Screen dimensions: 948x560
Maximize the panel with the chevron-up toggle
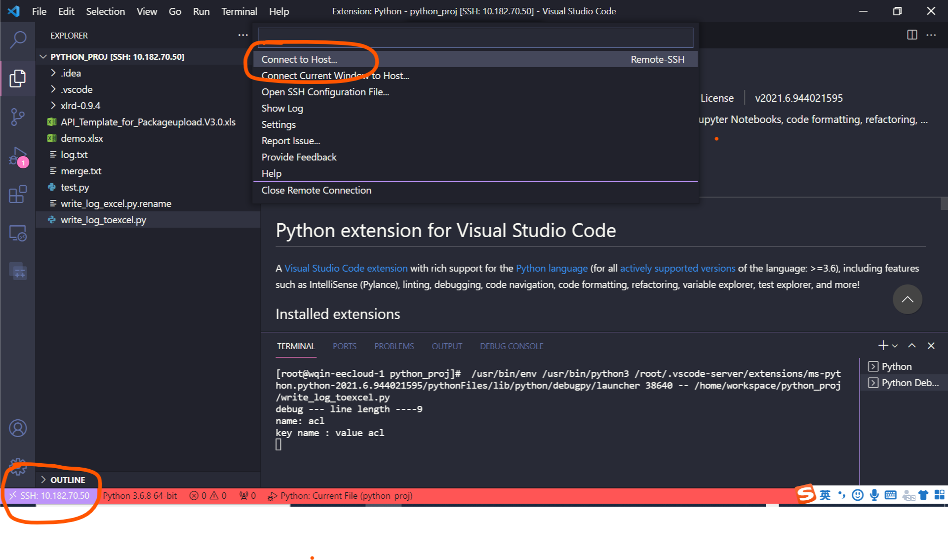[911, 345]
